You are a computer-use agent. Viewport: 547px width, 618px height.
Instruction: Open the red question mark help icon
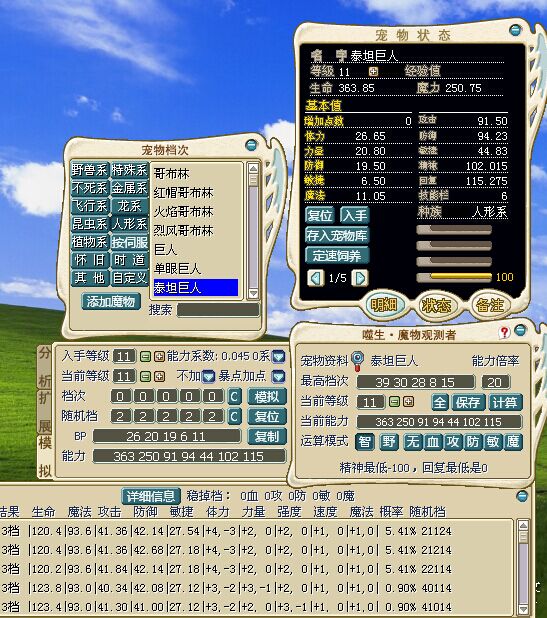click(504, 333)
